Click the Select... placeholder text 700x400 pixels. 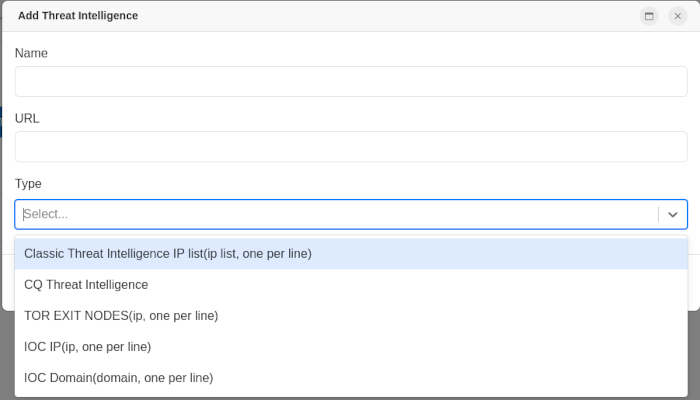point(47,214)
